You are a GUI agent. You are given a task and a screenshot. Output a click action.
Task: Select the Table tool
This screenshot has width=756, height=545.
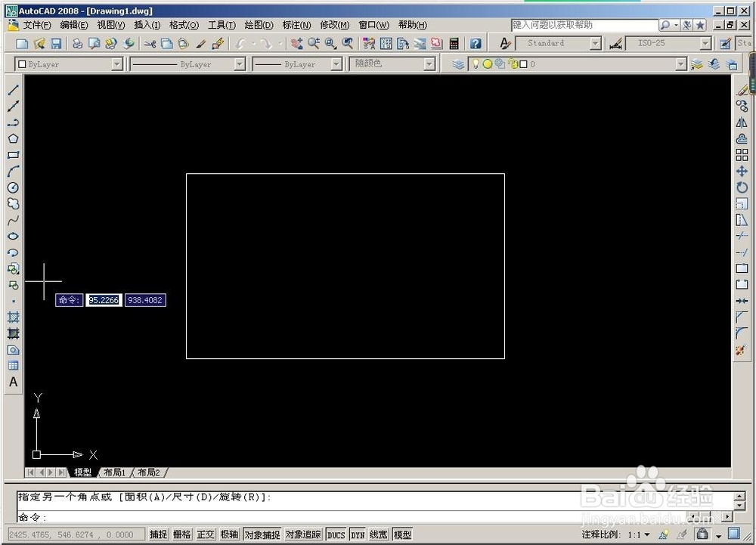click(x=13, y=366)
